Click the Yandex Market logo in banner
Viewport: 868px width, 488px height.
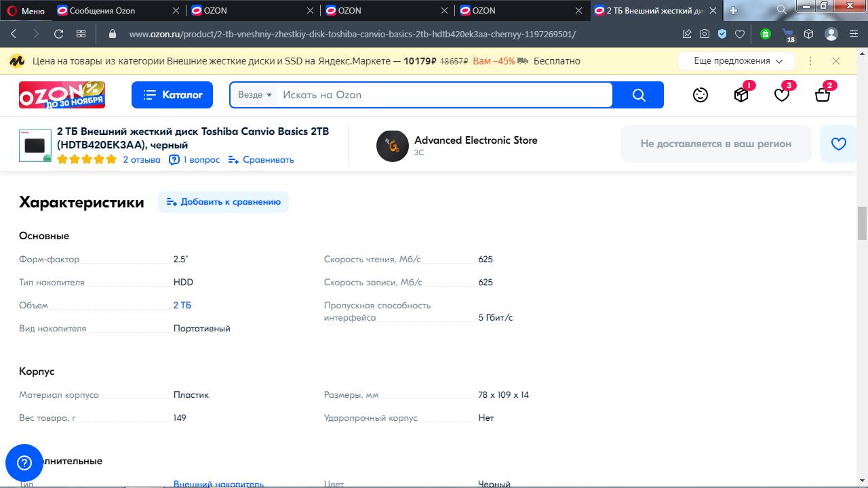tap(17, 61)
